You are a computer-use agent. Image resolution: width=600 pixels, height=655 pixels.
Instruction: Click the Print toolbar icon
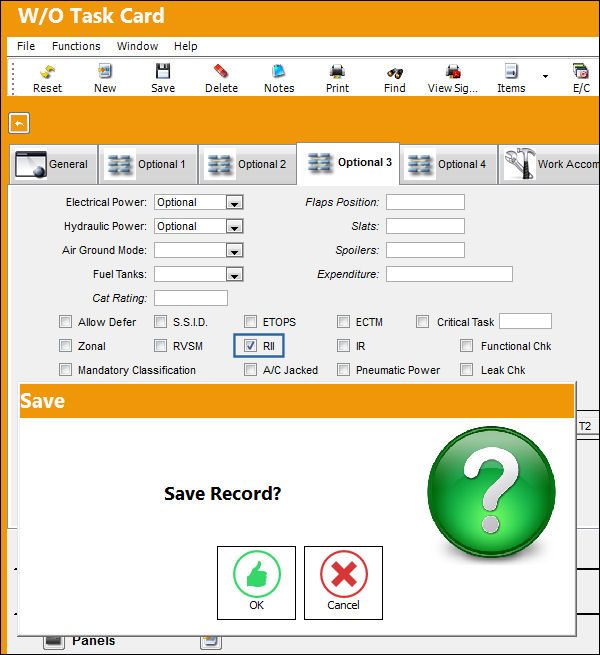click(337, 72)
